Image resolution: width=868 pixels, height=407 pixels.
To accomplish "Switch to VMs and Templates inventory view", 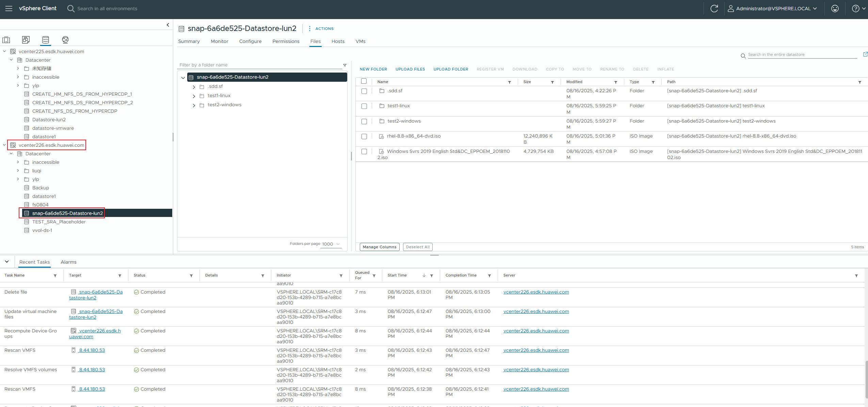I will pos(26,40).
